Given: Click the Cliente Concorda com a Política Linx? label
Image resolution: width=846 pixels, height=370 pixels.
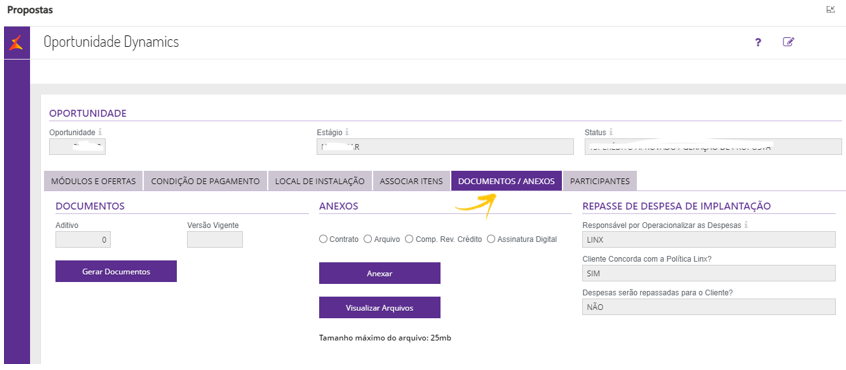Looking at the screenshot, I should pyautogui.click(x=647, y=259).
